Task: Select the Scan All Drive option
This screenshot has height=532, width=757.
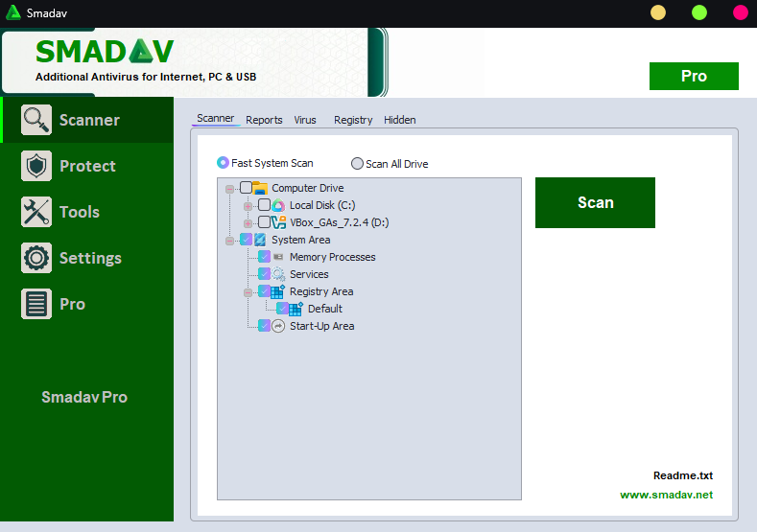Action: 390,164
